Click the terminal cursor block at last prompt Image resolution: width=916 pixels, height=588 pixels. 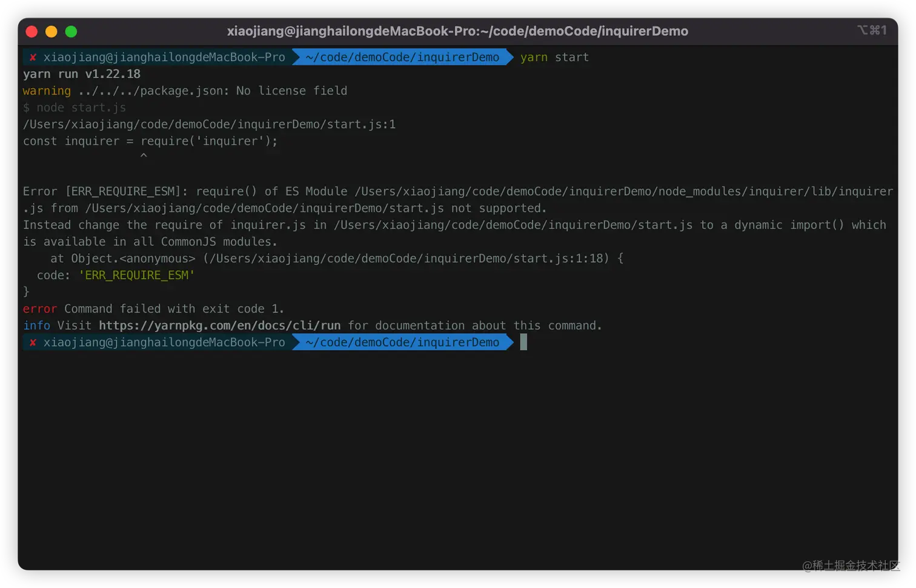523,342
